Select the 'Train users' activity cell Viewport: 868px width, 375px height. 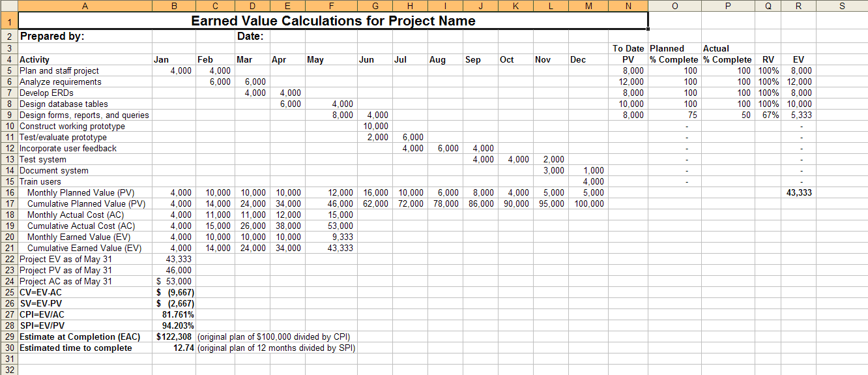[40, 182]
